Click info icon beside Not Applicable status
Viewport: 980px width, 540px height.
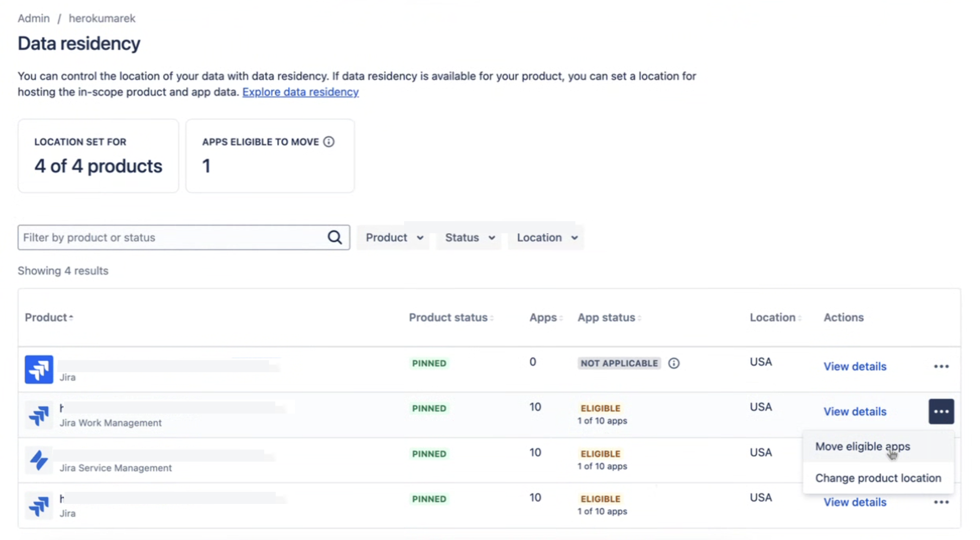pyautogui.click(x=674, y=363)
